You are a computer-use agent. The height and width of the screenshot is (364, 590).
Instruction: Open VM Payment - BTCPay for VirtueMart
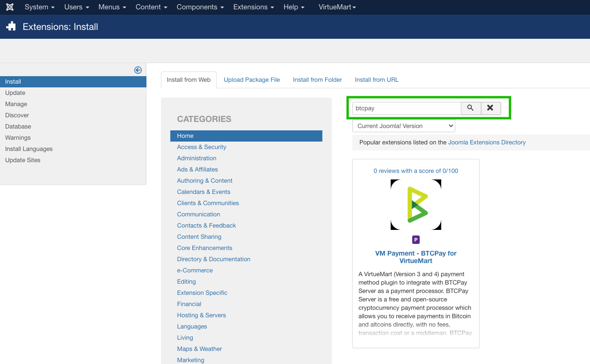coord(415,257)
